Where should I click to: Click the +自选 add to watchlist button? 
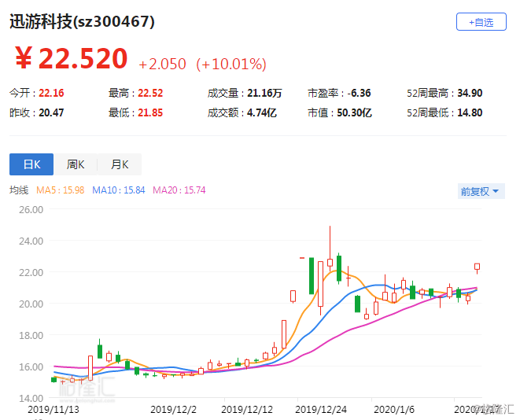pos(481,22)
